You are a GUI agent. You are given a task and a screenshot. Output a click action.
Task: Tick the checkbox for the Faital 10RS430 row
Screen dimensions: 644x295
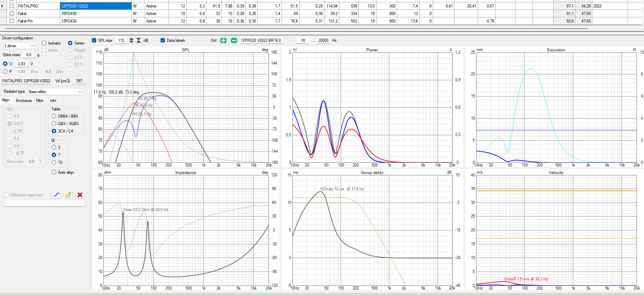(x=12, y=14)
